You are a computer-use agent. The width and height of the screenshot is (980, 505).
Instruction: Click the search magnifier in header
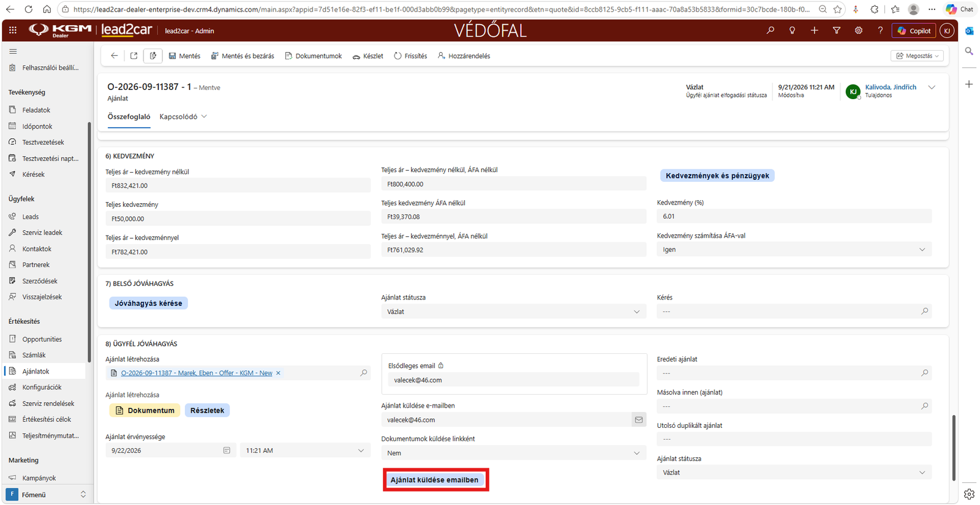771,30
